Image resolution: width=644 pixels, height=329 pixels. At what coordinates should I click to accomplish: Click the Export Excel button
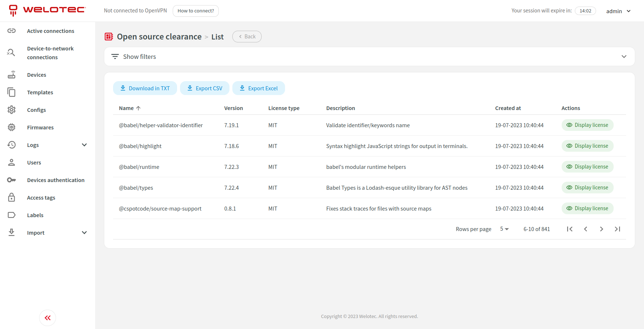coord(259,88)
